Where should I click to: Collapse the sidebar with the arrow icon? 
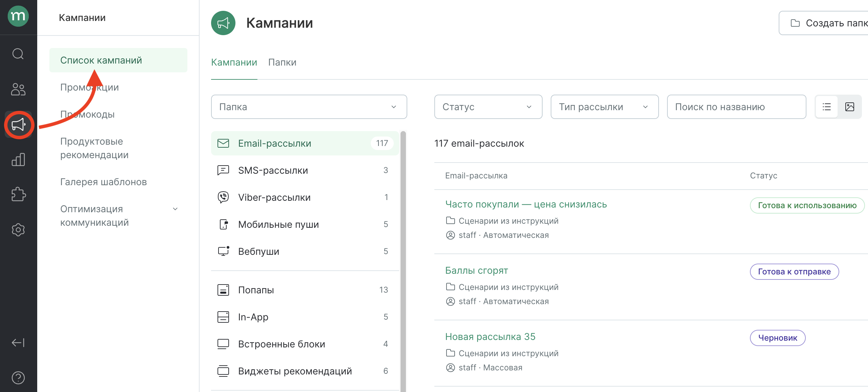(18, 343)
